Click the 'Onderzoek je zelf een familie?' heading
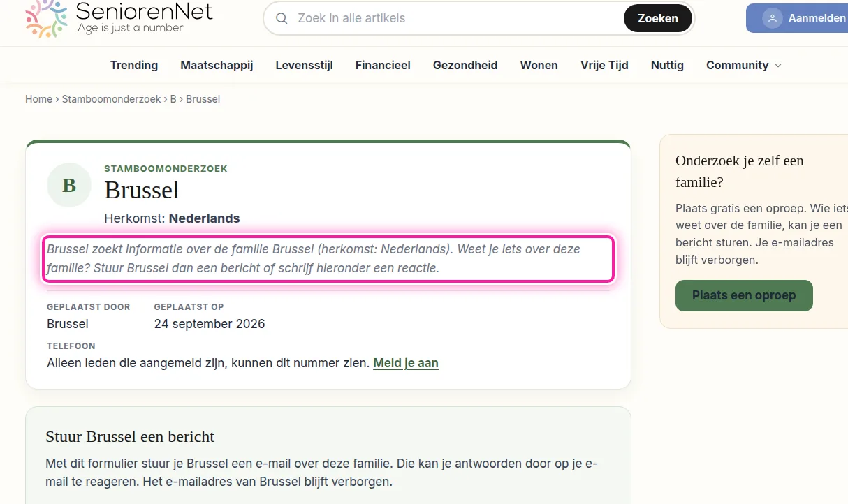 740,171
